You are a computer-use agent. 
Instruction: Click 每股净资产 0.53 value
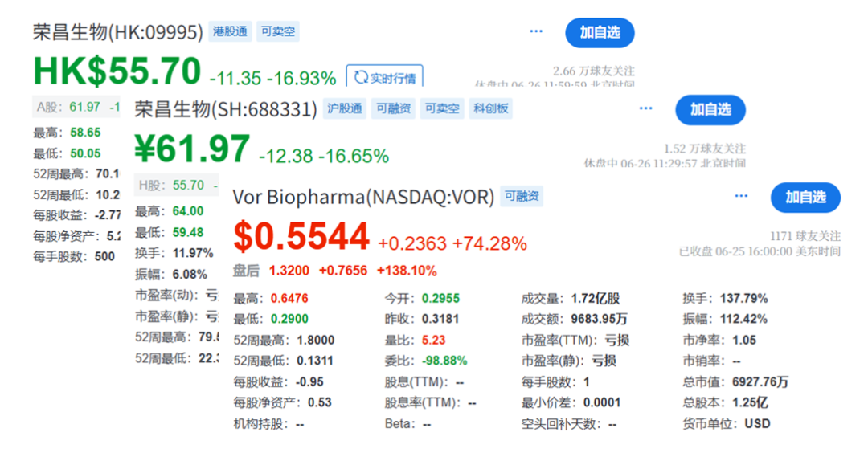pos(319,402)
